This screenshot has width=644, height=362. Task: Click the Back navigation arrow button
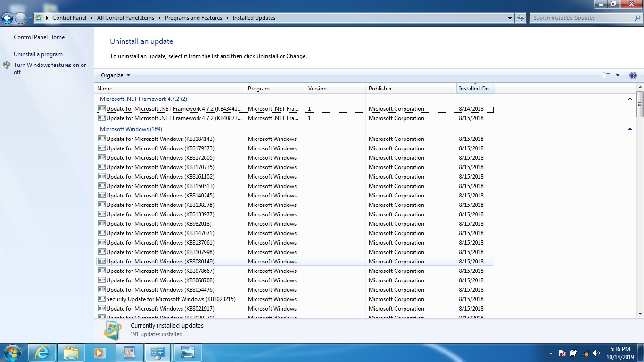pos(7,18)
